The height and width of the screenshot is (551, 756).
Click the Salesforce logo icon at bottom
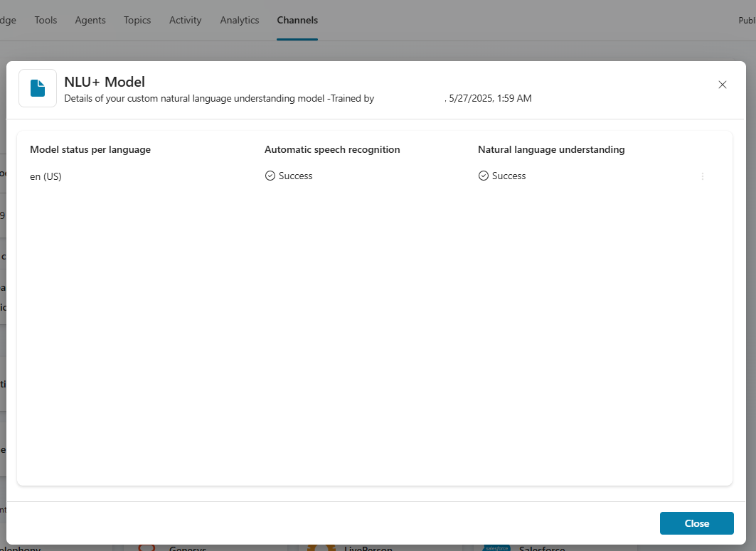[x=496, y=548]
